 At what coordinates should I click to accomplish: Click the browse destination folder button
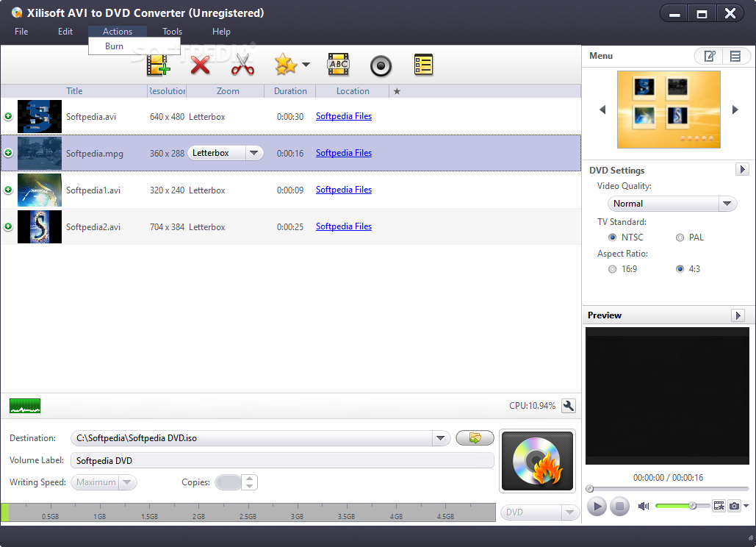[x=475, y=438]
